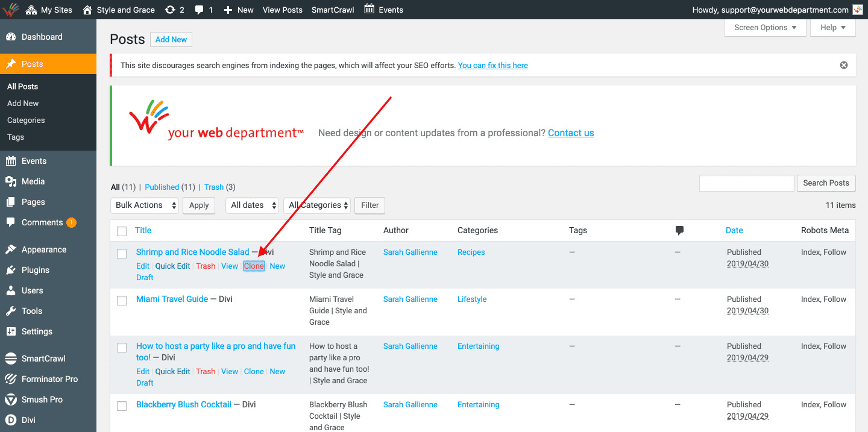Check the Shrimp and Rice Noodle Salad checkbox
868x432 pixels.
click(x=122, y=253)
